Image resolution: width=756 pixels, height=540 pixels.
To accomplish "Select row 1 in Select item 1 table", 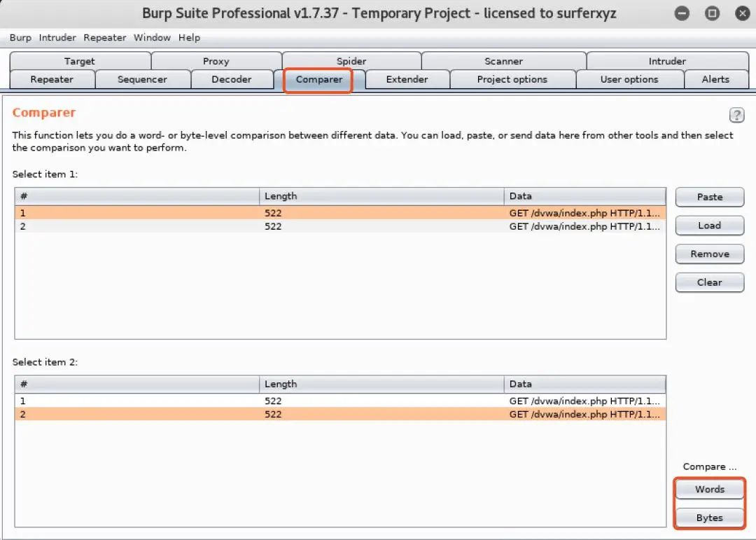I will (x=340, y=213).
